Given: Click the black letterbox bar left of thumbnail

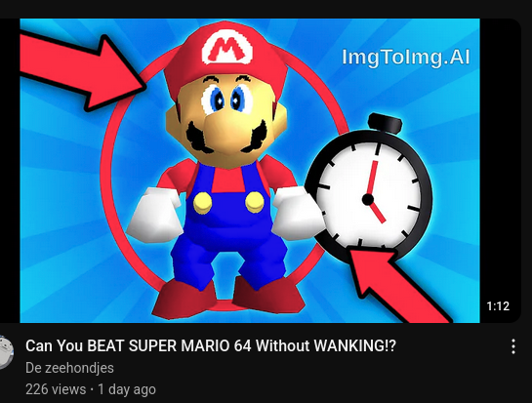Looking at the screenshot, I should point(10,171).
